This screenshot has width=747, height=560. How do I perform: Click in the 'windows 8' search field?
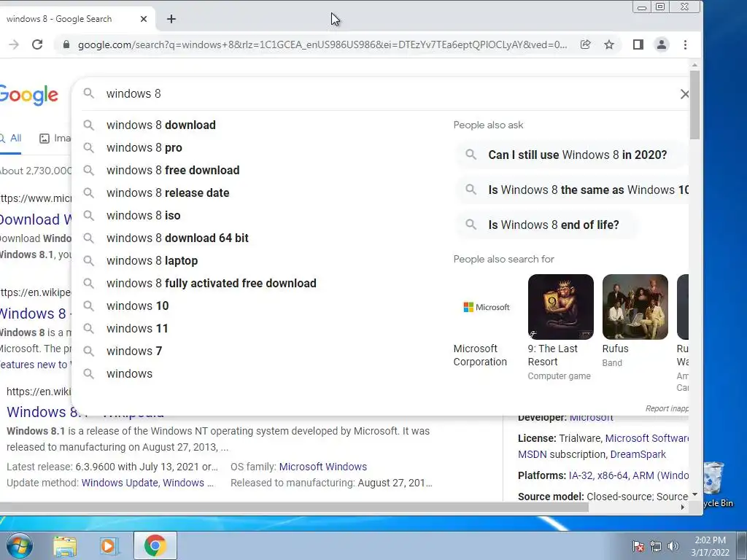click(x=381, y=94)
